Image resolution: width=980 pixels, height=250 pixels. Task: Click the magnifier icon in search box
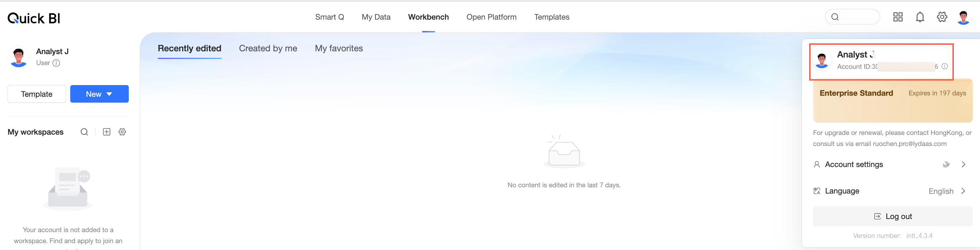[835, 17]
